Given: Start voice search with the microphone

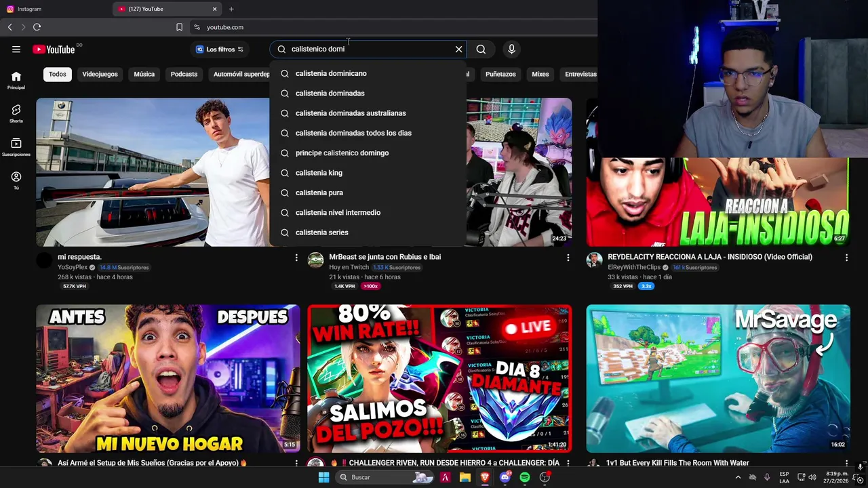Looking at the screenshot, I should tap(511, 49).
